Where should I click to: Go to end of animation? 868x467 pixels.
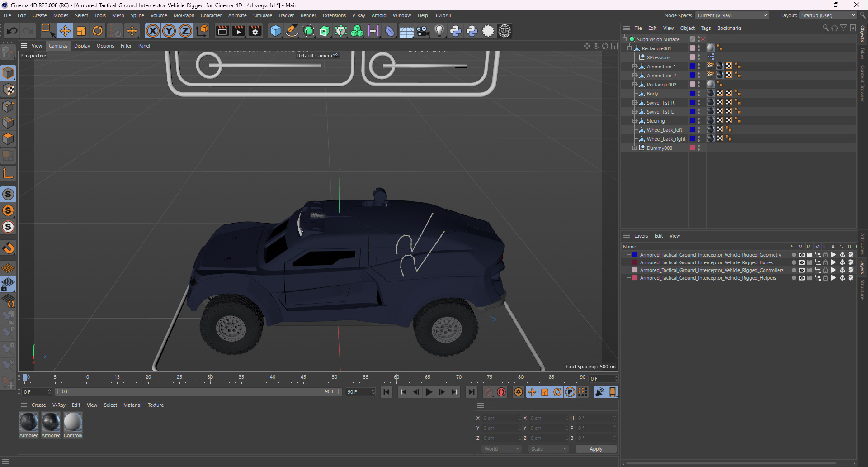click(471, 392)
